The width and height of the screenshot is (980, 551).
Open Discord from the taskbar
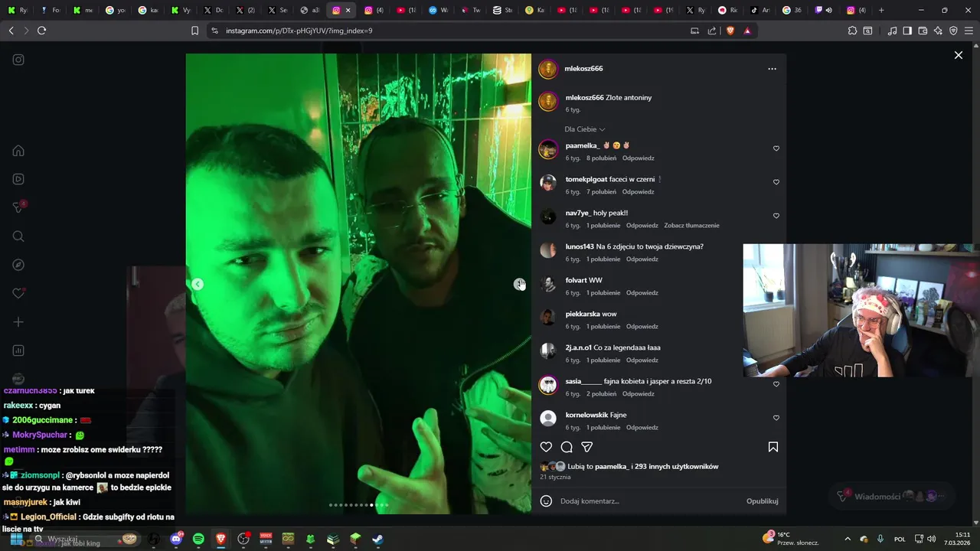click(x=176, y=539)
